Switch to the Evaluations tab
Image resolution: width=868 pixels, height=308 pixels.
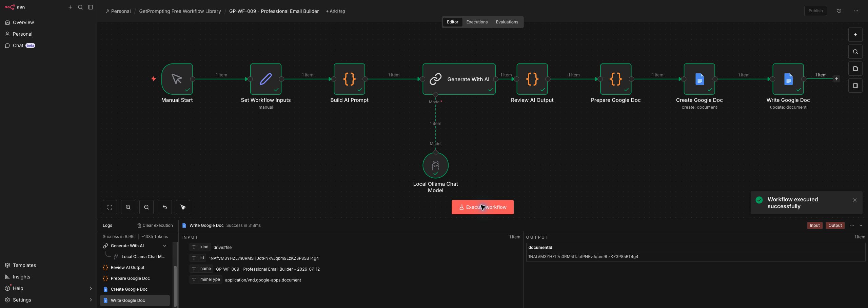507,22
